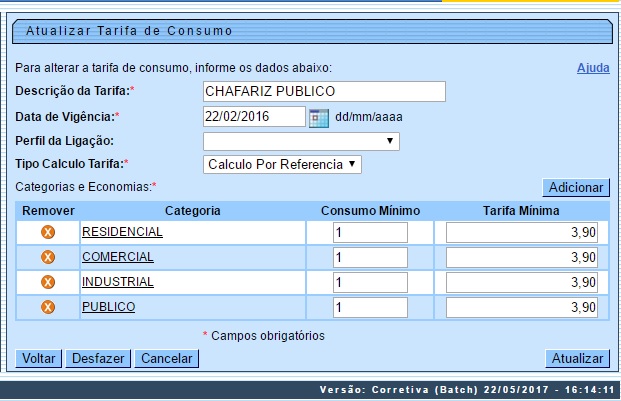Image resolution: width=621 pixels, height=401 pixels.
Task: Remove the PUBLICO category row
Action: tap(47, 307)
